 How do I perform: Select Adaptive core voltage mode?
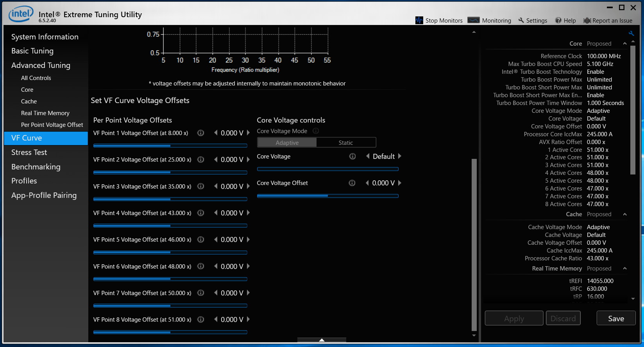[287, 142]
